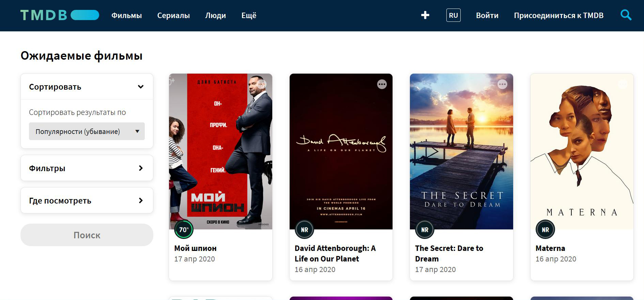Open options menu on David Attenborough poster
Viewport: 644px width, 300px height.
(382, 84)
